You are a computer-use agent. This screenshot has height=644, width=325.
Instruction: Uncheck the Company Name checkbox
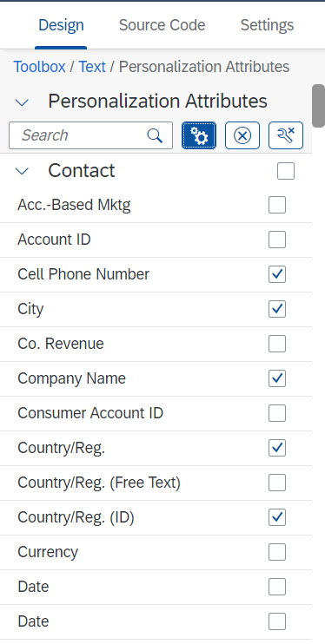click(x=277, y=378)
